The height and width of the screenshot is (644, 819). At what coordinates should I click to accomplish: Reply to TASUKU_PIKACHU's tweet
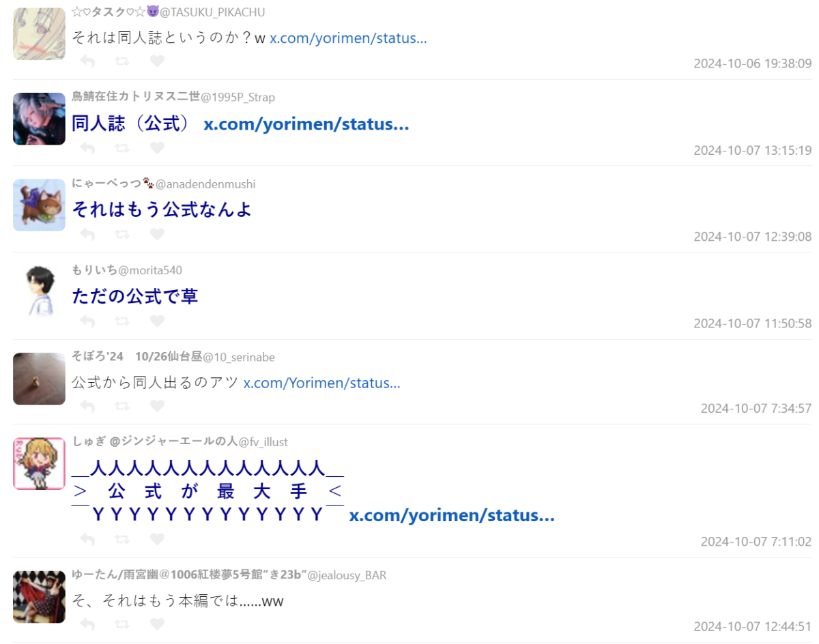[x=87, y=61]
